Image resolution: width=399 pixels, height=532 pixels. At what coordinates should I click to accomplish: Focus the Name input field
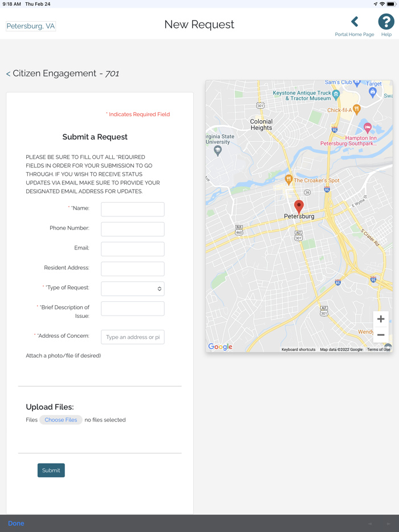tap(132, 210)
